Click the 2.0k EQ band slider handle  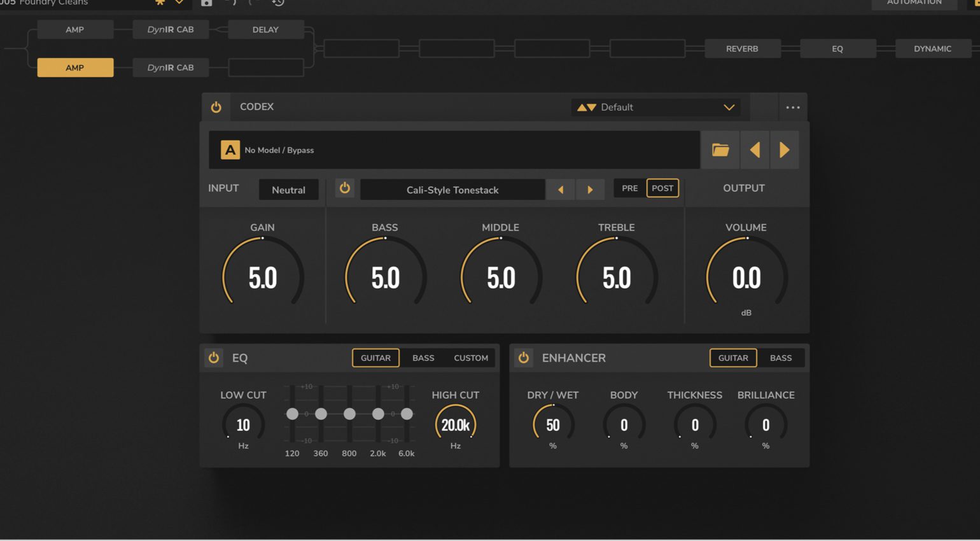coord(378,414)
